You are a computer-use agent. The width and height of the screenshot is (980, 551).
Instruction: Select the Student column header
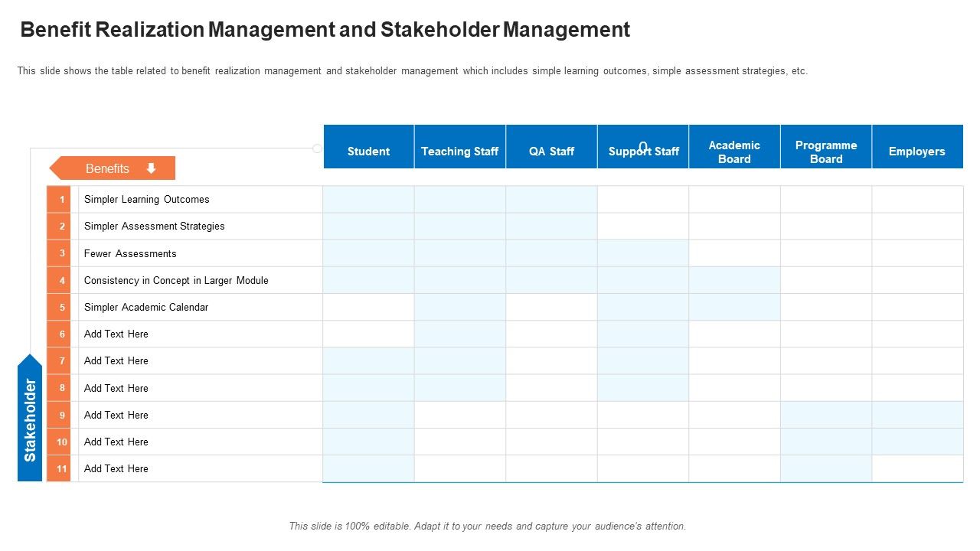369,146
